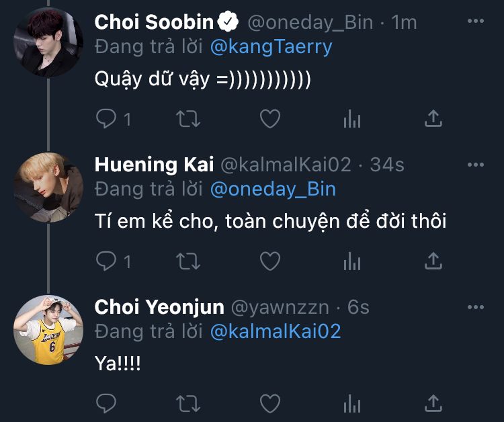This screenshot has height=422, width=504.
Task: Share Choi Soobin's tweet
Action: [433, 119]
